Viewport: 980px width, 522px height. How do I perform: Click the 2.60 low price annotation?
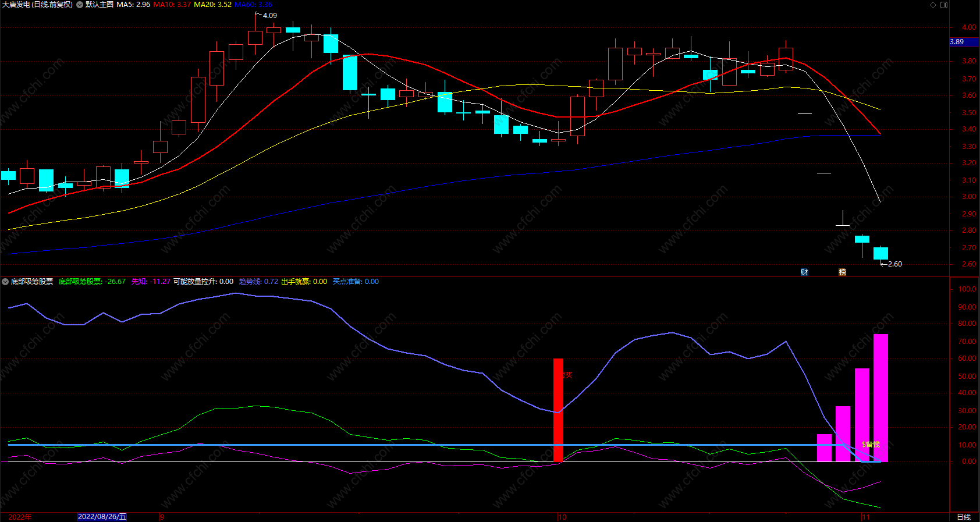[x=895, y=264]
